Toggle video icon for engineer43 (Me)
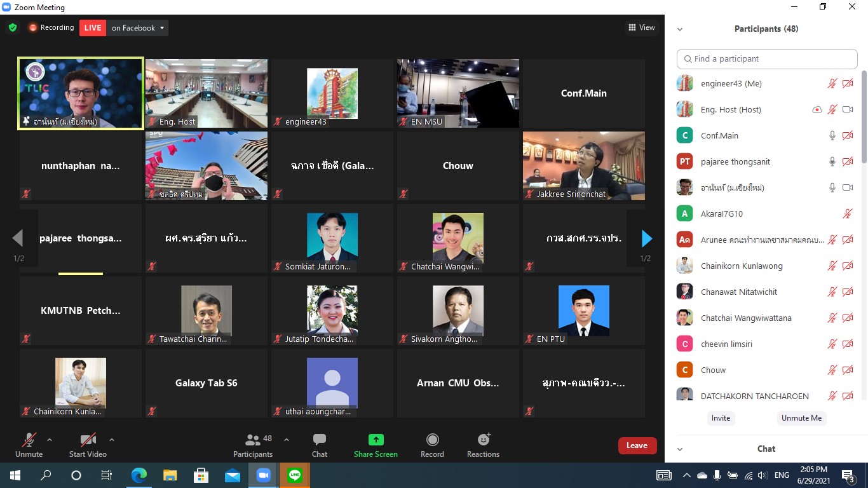 (x=848, y=83)
